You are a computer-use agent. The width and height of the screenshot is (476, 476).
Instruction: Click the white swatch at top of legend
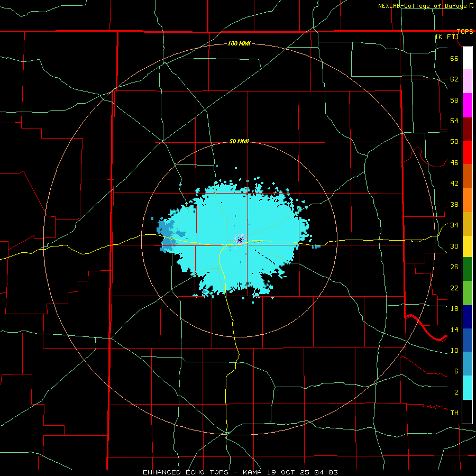pyautogui.click(x=467, y=58)
